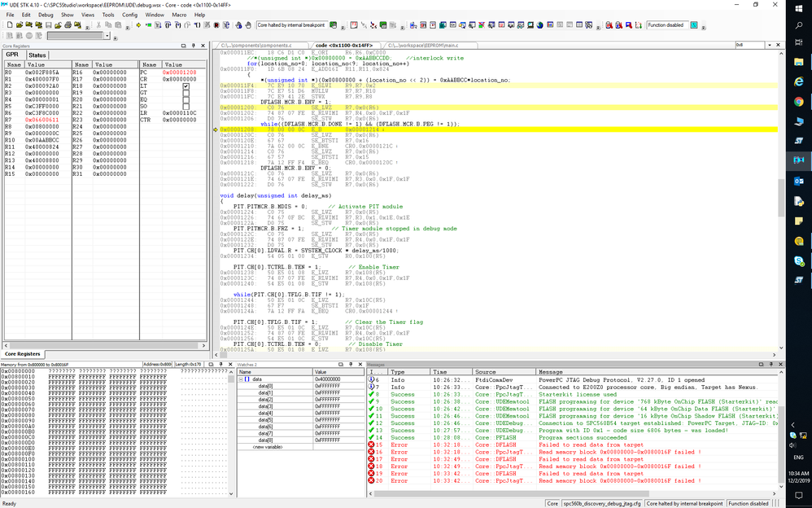812x508 pixels.
Task: Open the address dropdown above the code view
Action: coord(770,46)
